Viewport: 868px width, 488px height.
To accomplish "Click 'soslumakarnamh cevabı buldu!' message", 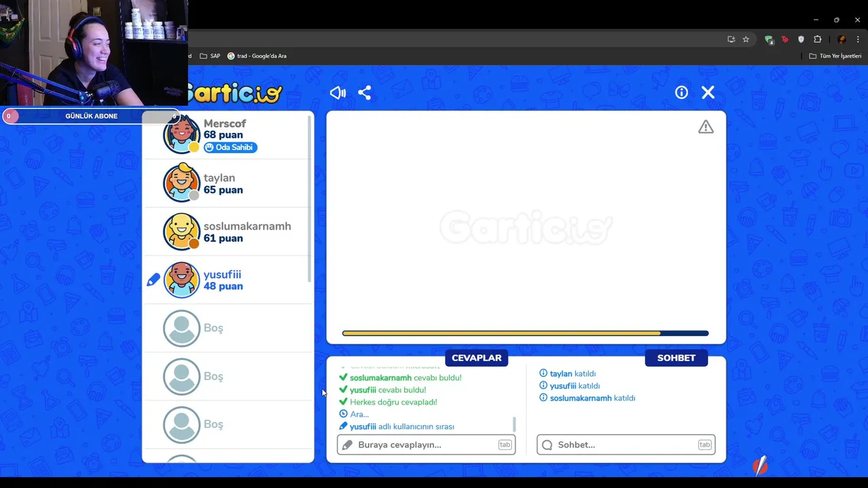I will click(x=406, y=378).
